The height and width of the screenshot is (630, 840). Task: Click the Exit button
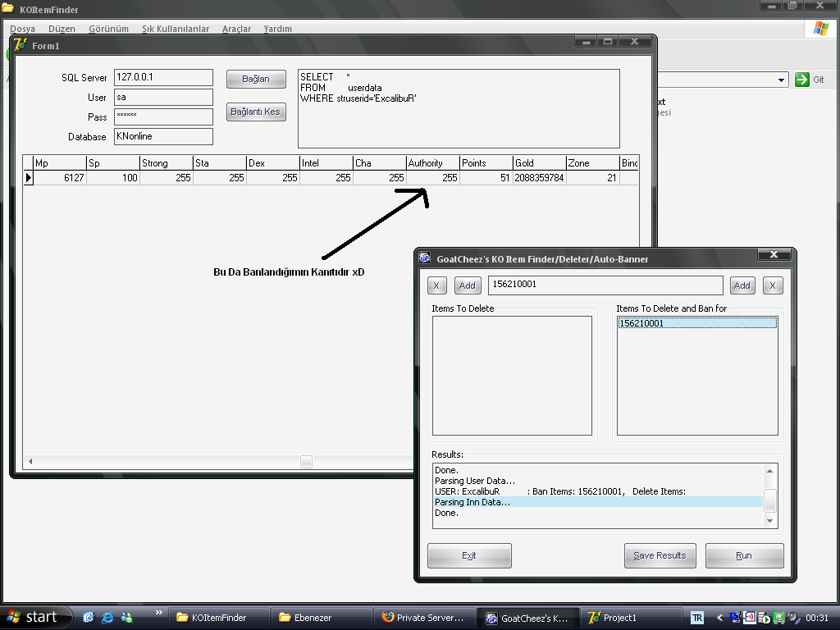(469, 555)
